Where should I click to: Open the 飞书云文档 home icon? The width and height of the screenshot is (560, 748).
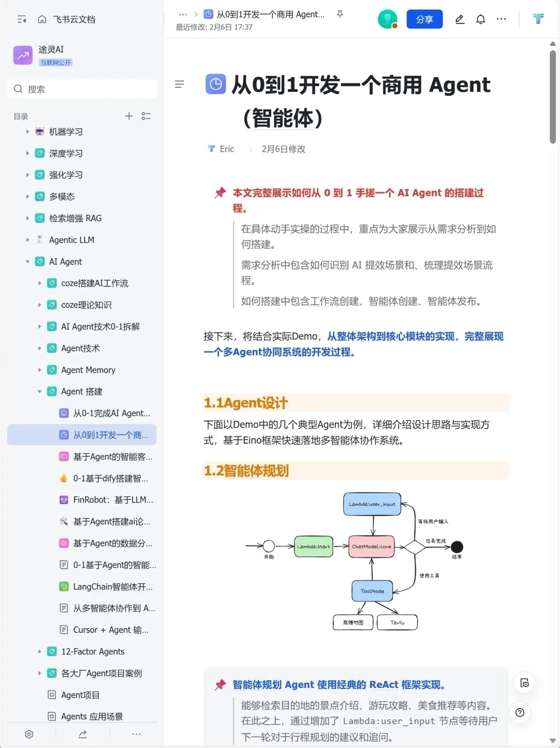tap(42, 19)
